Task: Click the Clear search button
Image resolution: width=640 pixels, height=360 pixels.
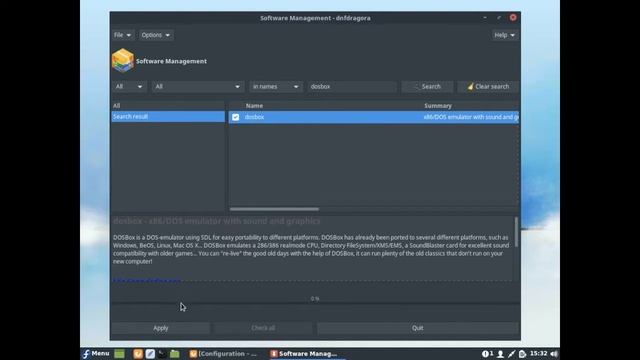Action: coord(488,87)
